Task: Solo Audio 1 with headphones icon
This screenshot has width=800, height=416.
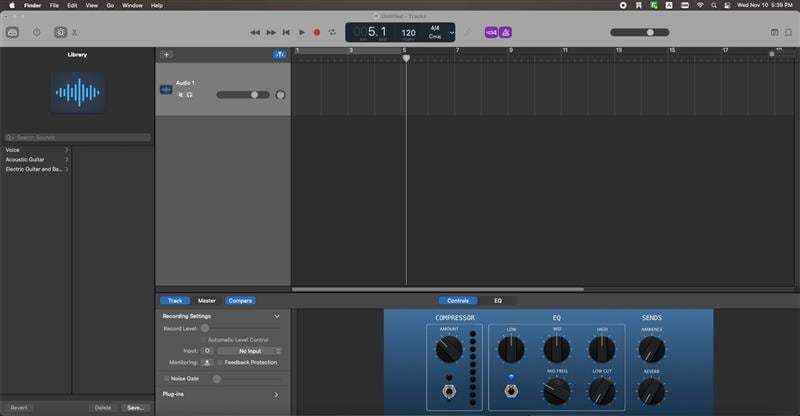Action: coord(189,95)
